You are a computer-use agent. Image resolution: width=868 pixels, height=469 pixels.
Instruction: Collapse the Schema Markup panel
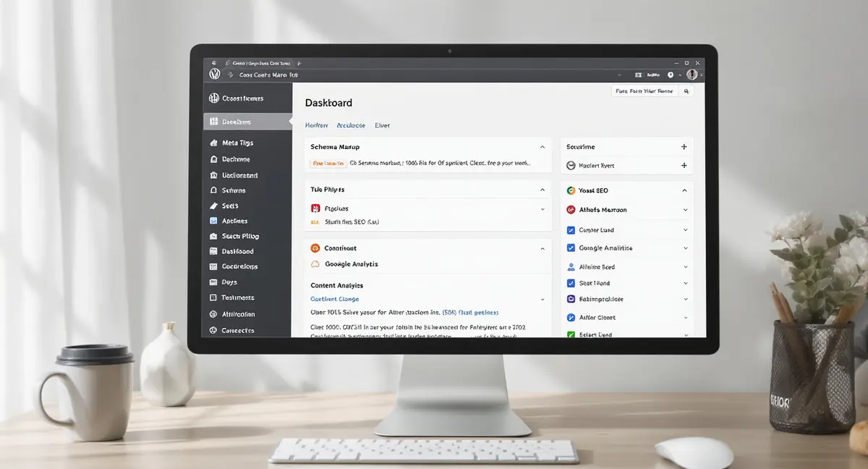(x=542, y=147)
